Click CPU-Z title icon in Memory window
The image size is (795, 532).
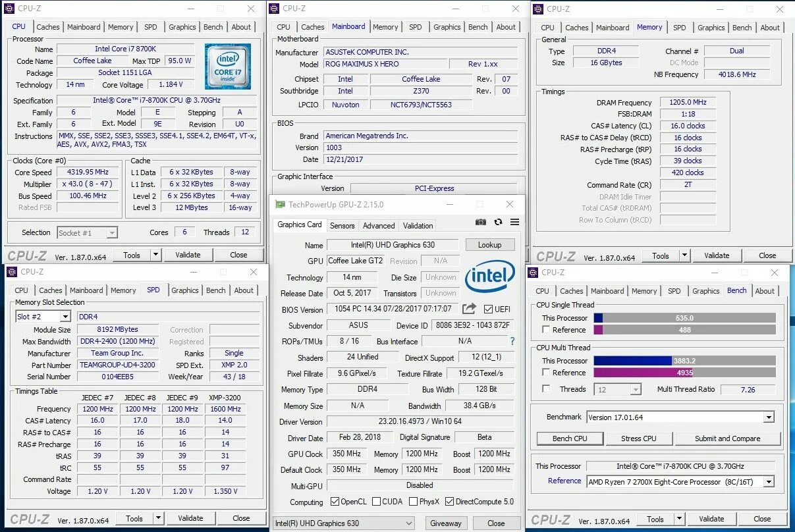click(x=538, y=9)
